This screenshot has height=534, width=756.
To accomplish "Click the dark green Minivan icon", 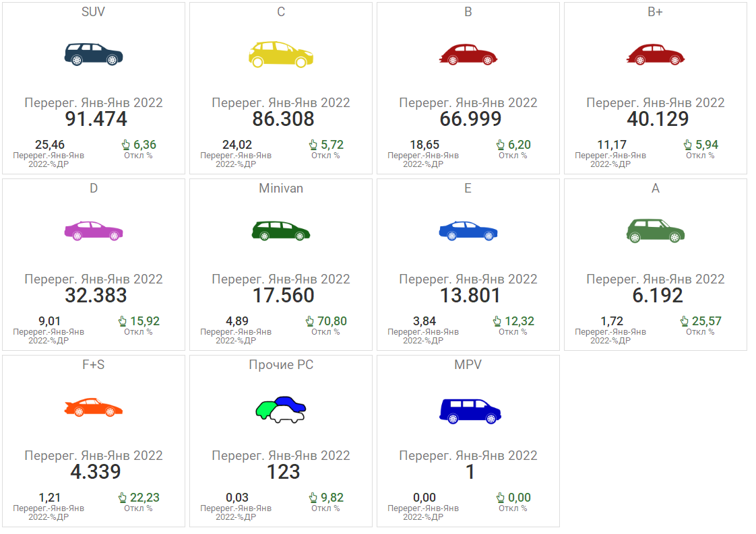I will (x=281, y=231).
